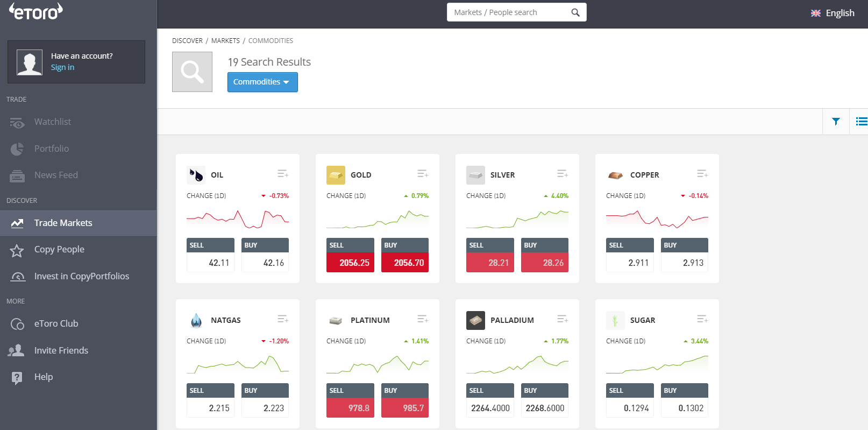Switch to list view icon
Image resolution: width=868 pixels, height=430 pixels.
(862, 122)
